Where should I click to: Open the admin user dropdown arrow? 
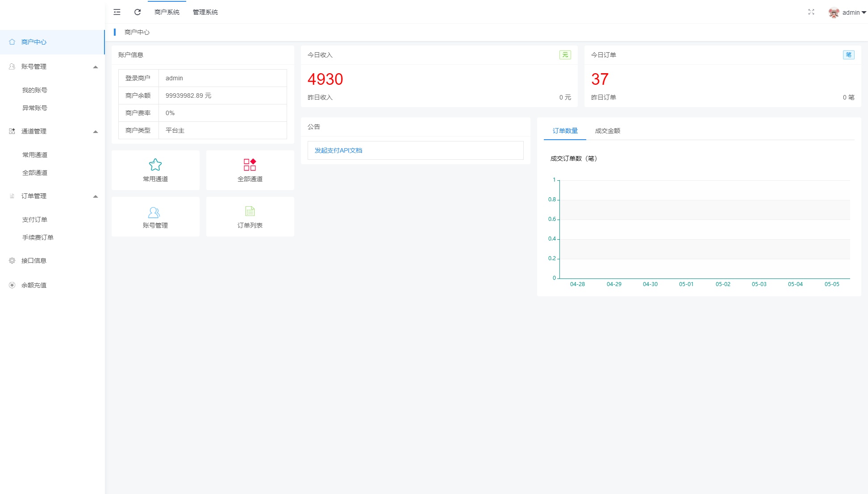[864, 13]
